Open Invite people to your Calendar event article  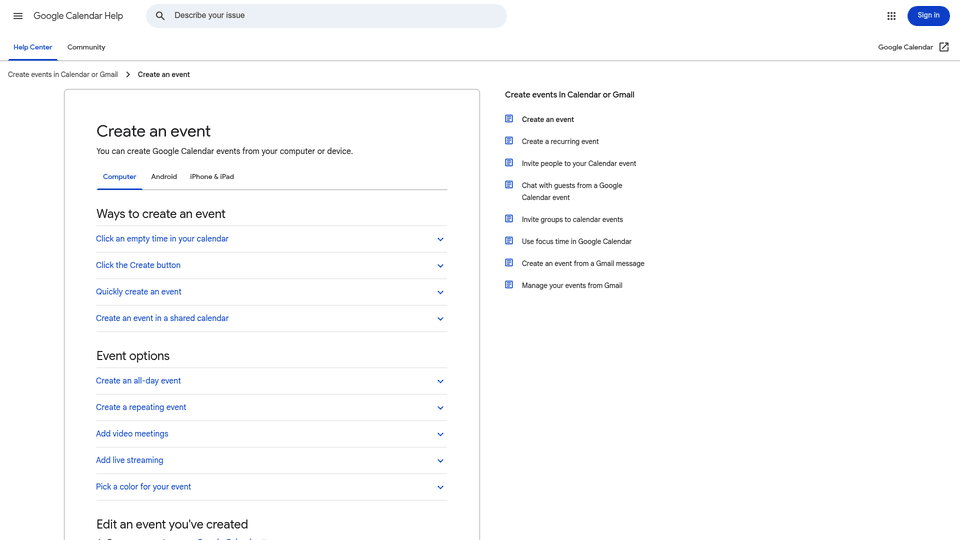579,163
